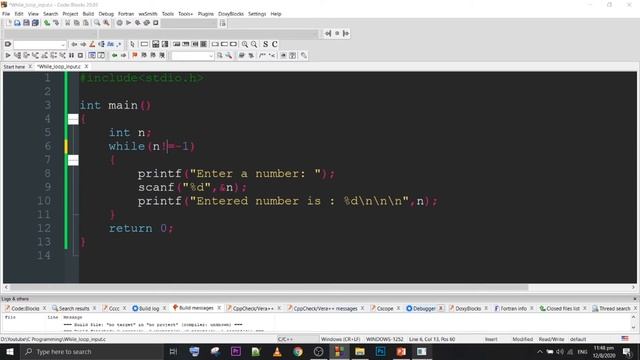Image resolution: width=640 pixels, height=360 pixels.
Task: Create a new file from toolbar
Action: [x=8, y=23]
